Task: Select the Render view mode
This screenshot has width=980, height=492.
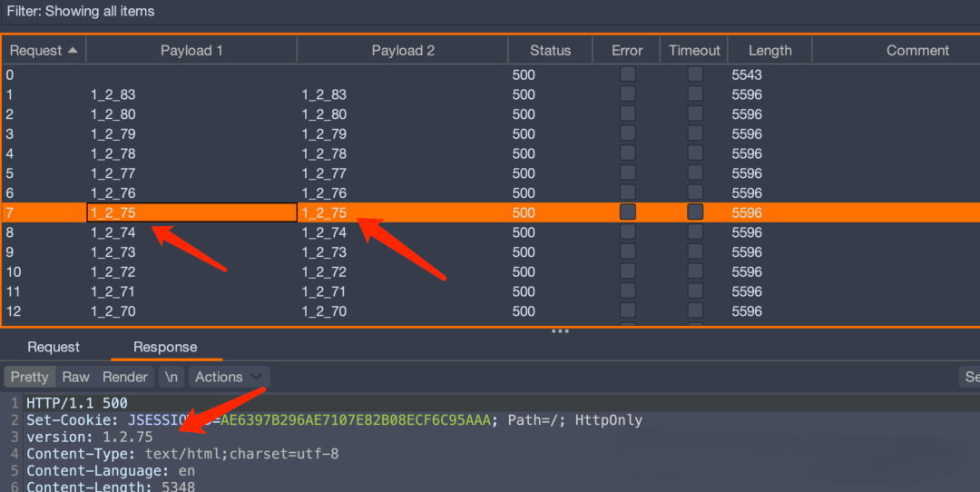Action: coord(125,377)
